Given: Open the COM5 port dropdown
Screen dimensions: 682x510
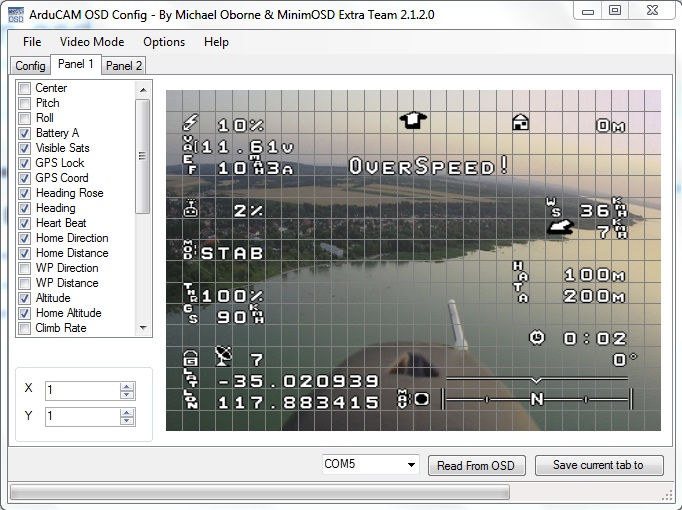Looking at the screenshot, I should click(411, 465).
